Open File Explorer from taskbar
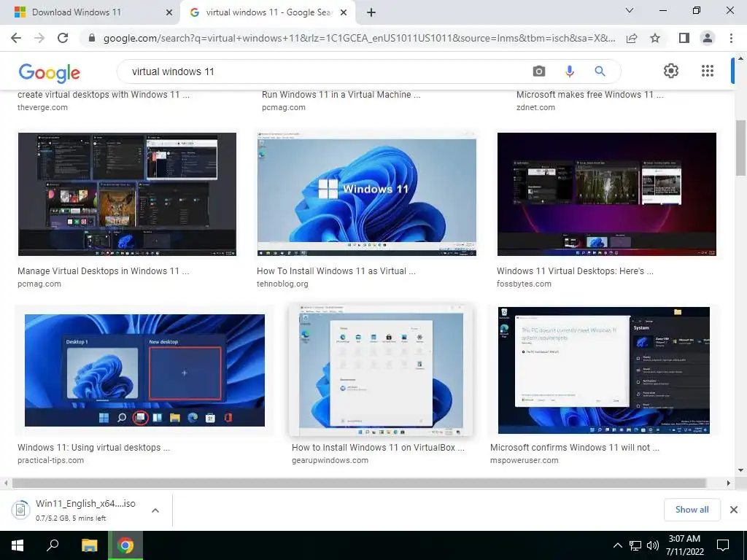Image resolution: width=747 pixels, height=560 pixels. pyautogui.click(x=89, y=545)
